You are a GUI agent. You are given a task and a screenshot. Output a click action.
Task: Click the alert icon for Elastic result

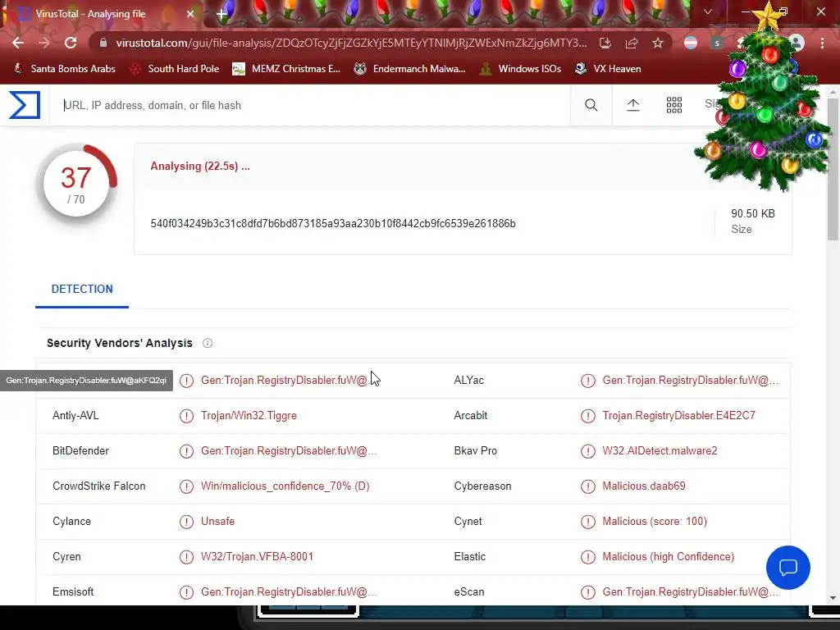point(587,558)
